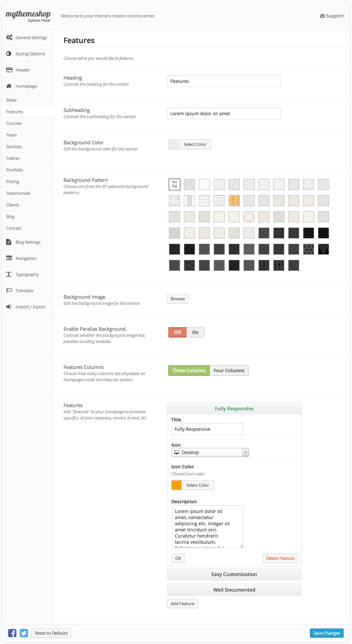Viewport: 352px width, 644px height.
Task: Click the General Settings gears icon
Action: click(9, 38)
